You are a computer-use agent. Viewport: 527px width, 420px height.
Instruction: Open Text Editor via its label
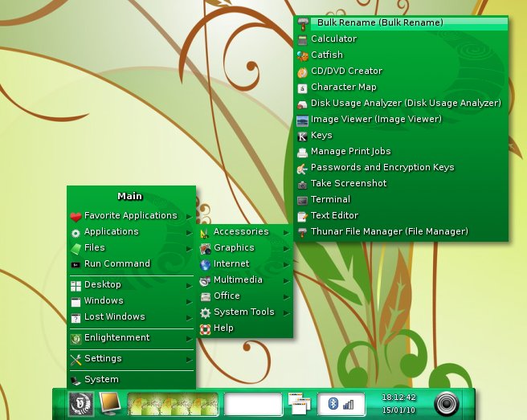click(335, 215)
